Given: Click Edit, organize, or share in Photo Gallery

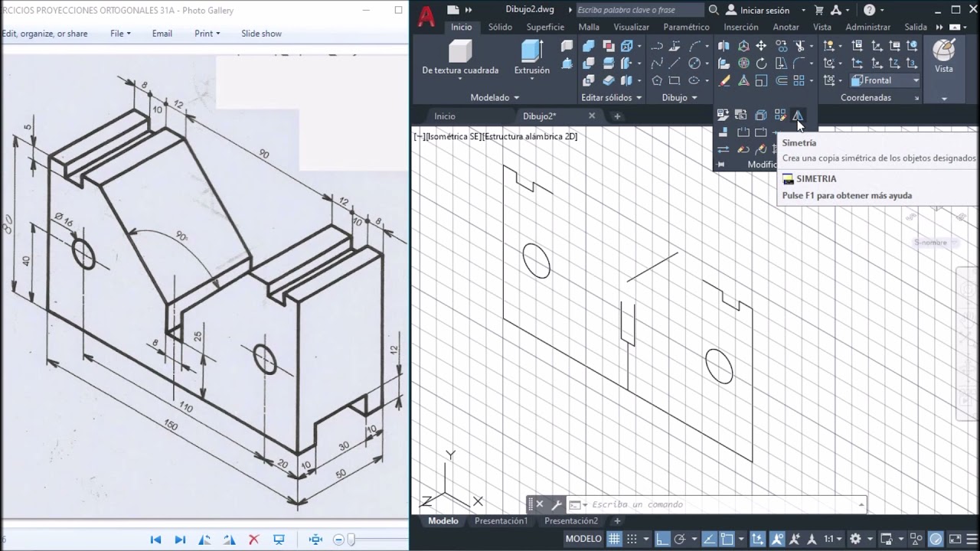Looking at the screenshot, I should point(44,34).
